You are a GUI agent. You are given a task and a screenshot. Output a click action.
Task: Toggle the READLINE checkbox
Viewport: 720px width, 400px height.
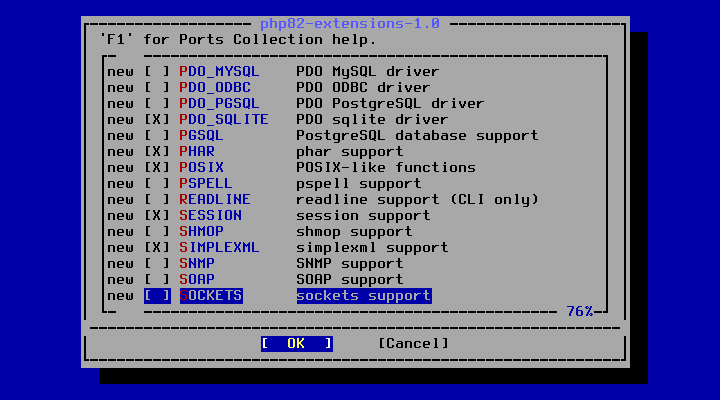[x=157, y=200]
